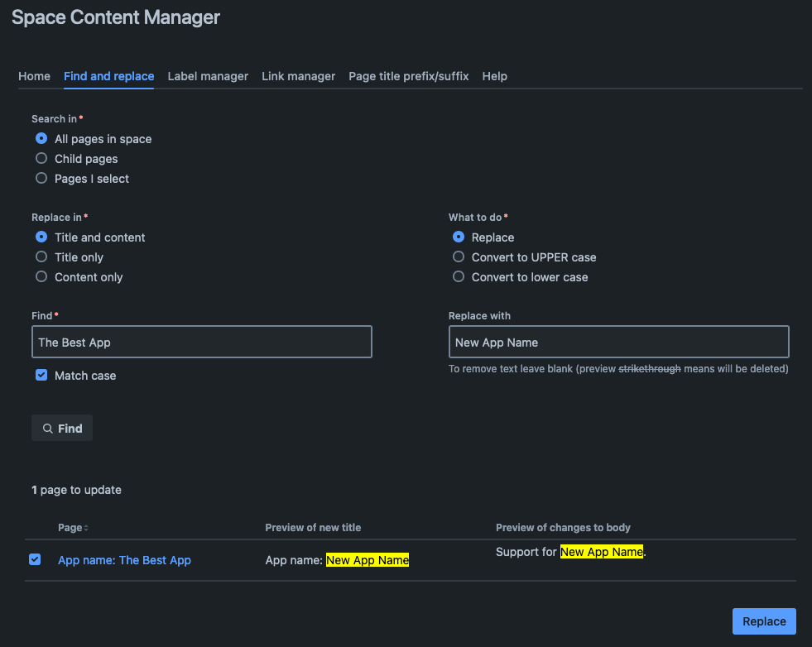Click into the Find text field
Image resolution: width=812 pixels, height=647 pixels.
201,343
